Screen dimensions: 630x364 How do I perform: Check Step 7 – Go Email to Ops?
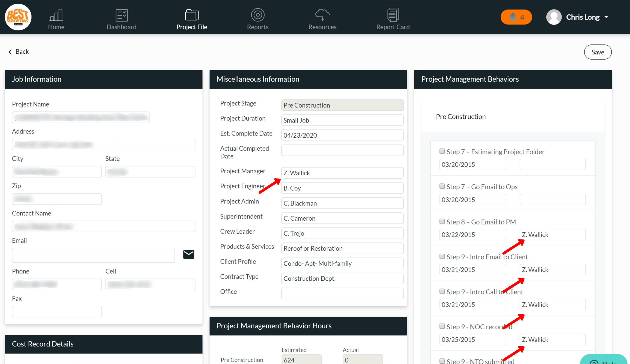click(442, 186)
